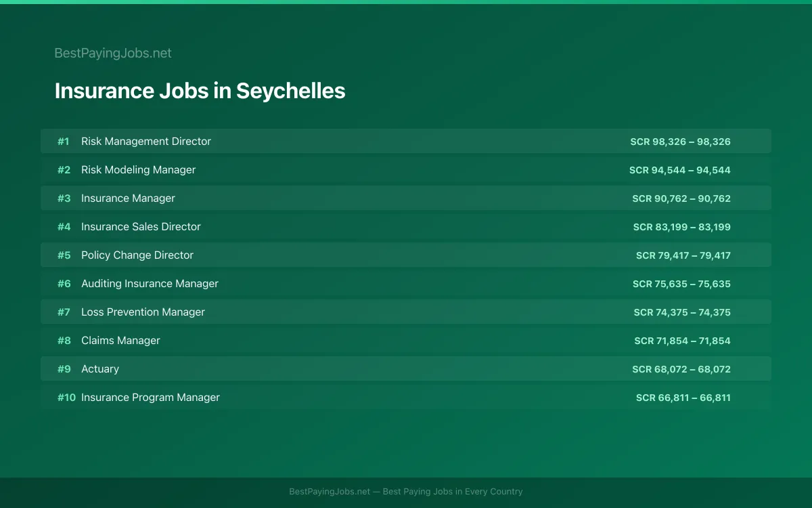
Task: Select the Policy Change Director job title
Action: (137, 255)
